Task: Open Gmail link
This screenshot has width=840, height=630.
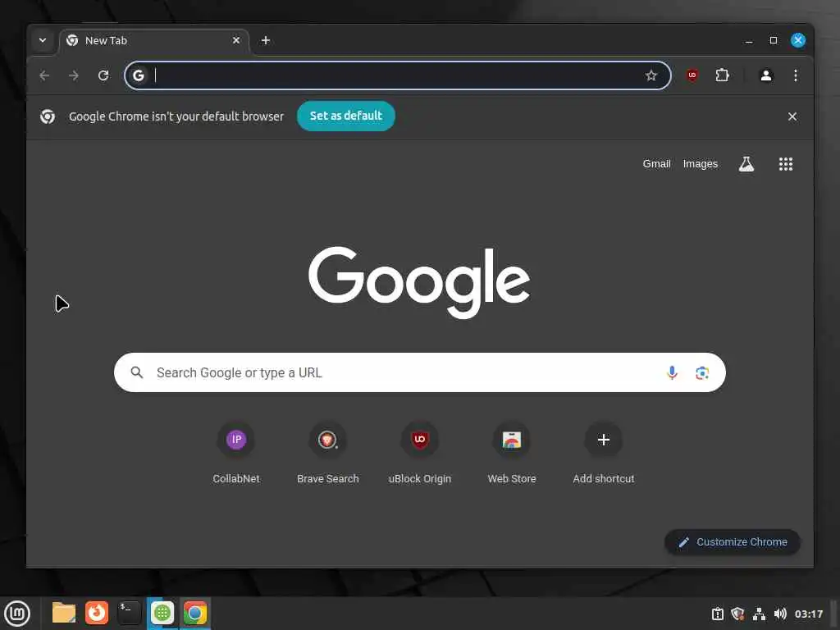Action: pos(656,164)
